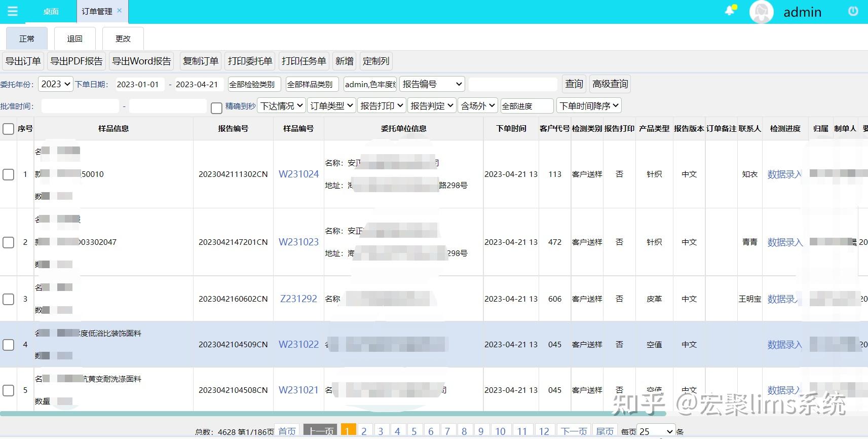Open the 订单类型 dropdown

tap(331, 106)
